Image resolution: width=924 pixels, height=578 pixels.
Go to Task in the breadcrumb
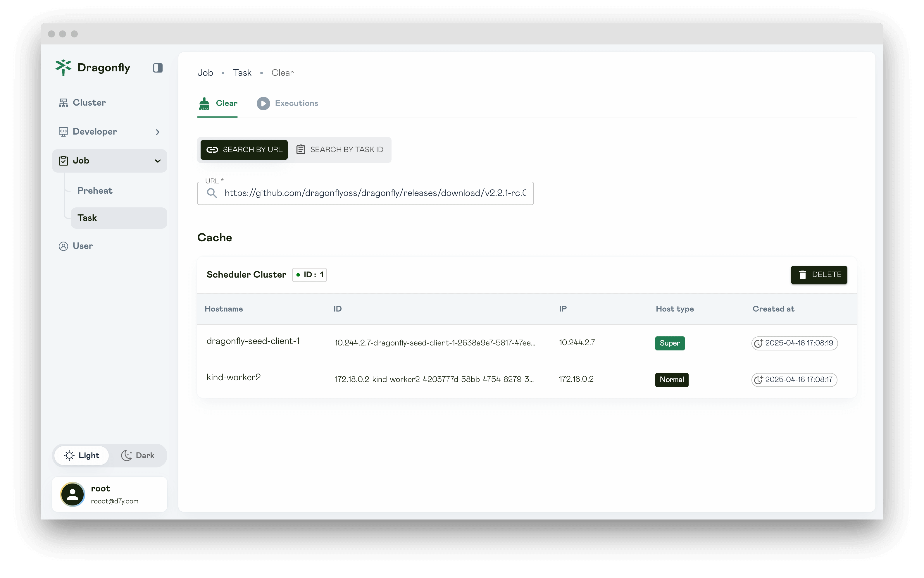242,73
